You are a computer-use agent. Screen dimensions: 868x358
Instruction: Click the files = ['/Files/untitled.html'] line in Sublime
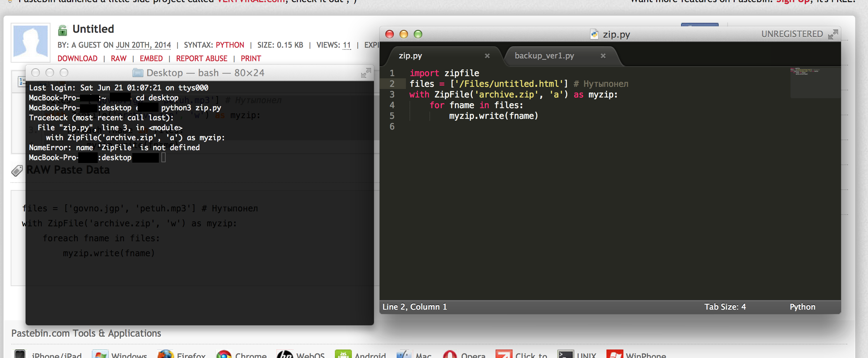tap(519, 84)
